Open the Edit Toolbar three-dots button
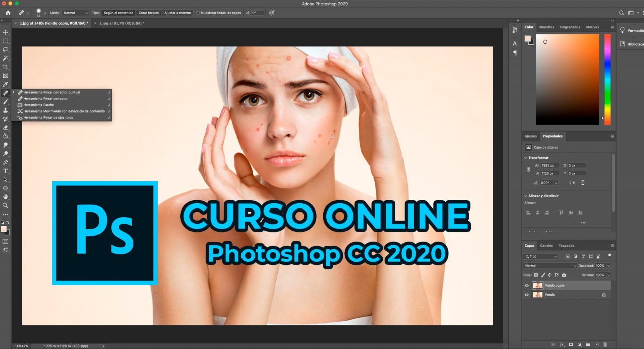The height and width of the screenshot is (349, 644). pos(6,214)
